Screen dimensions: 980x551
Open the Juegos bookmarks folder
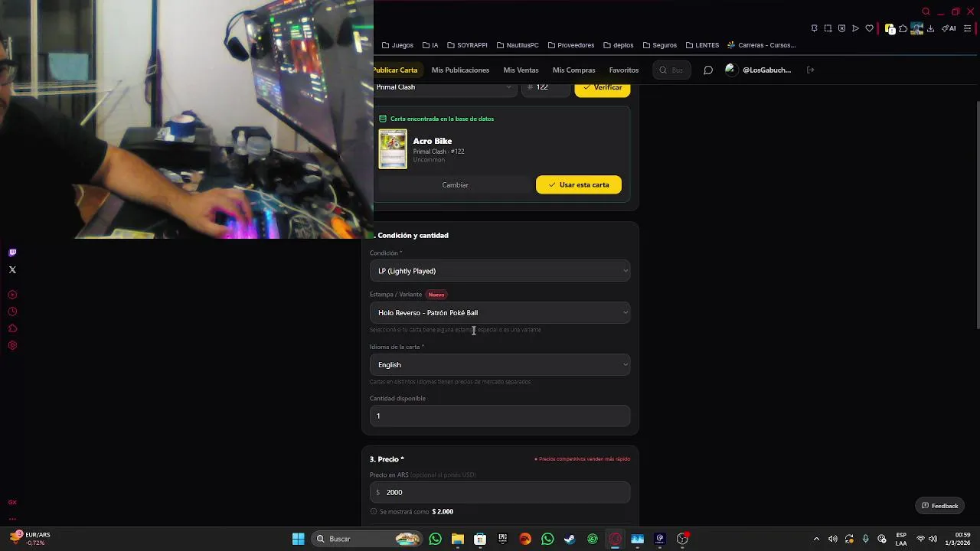(x=397, y=45)
